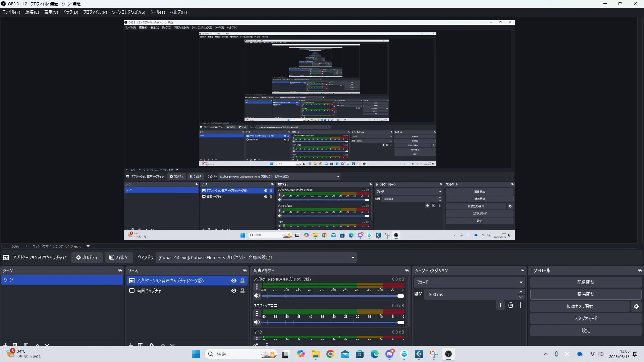Open the ドック(D) menu

point(70,12)
